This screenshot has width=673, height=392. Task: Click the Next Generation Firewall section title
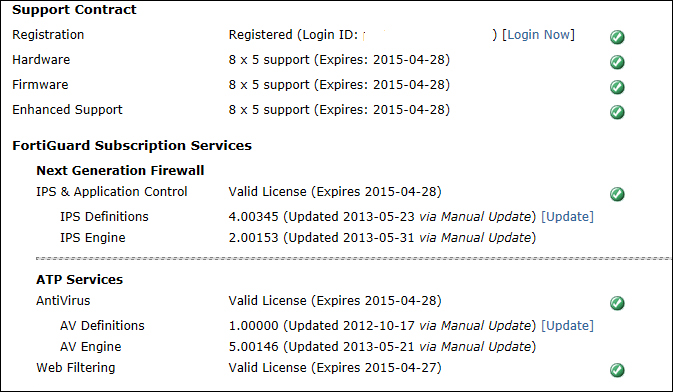tap(120, 170)
